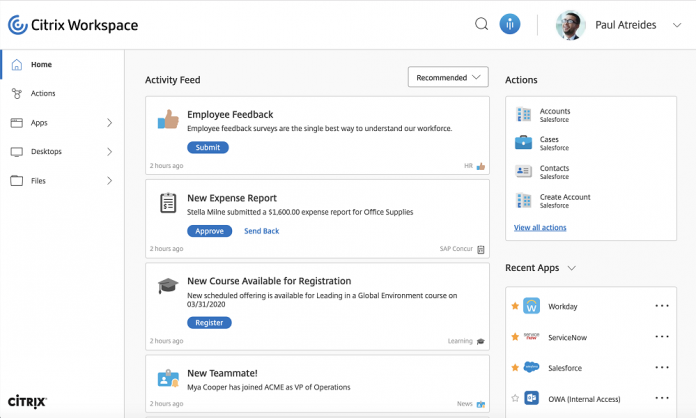Viewport: 696px width, 418px height.
Task: Register for the new course
Action: [209, 323]
